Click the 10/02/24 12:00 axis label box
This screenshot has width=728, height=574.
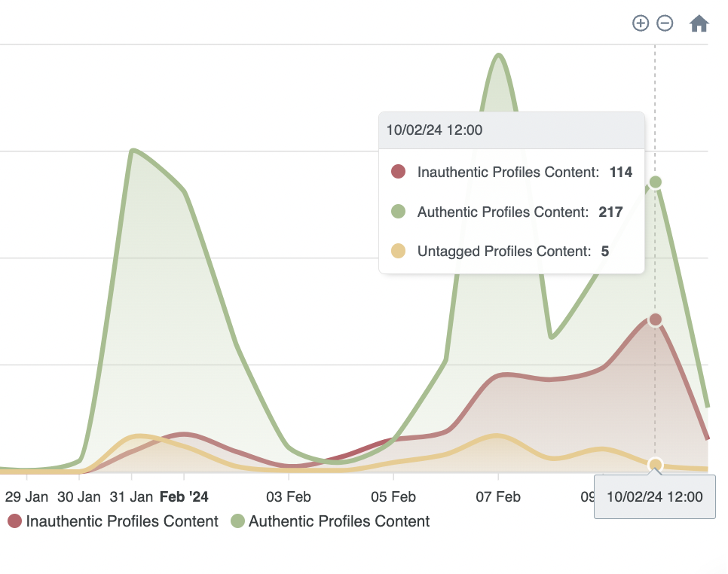click(654, 496)
